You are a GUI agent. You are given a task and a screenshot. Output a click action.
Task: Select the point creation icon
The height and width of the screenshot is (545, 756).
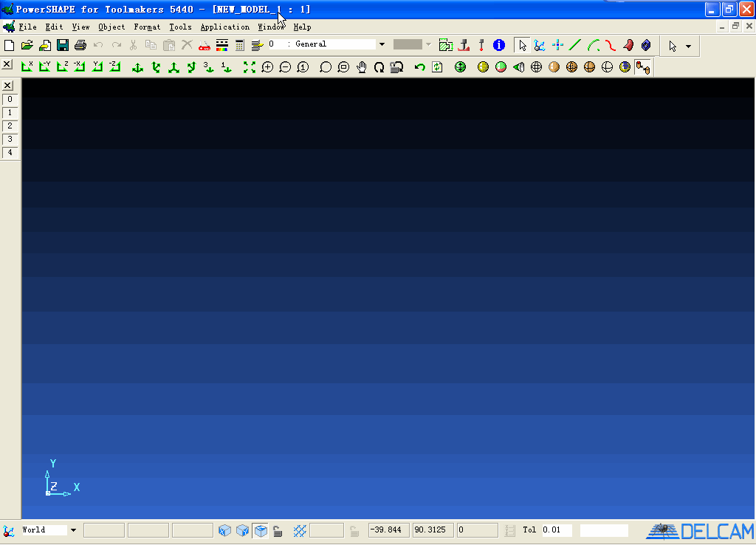point(558,45)
